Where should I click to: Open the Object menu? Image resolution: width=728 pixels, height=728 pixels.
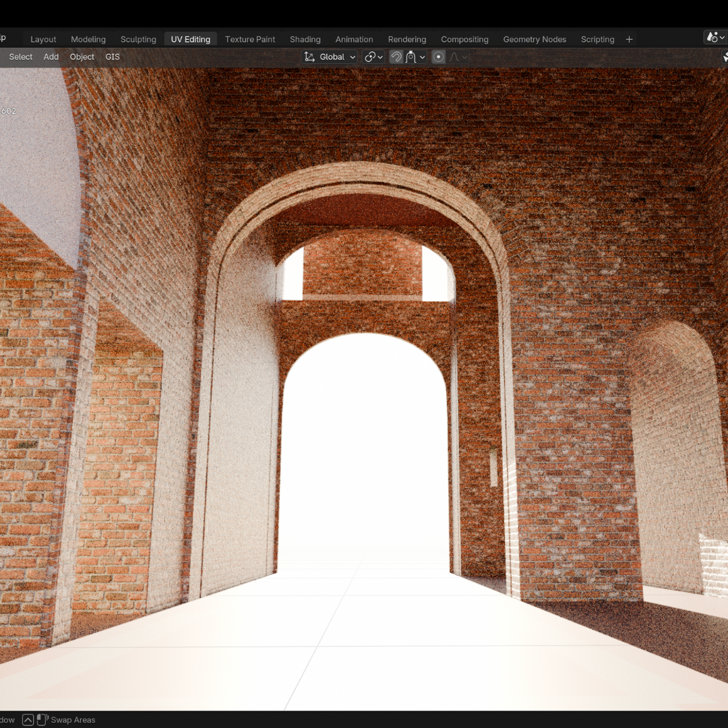click(82, 57)
